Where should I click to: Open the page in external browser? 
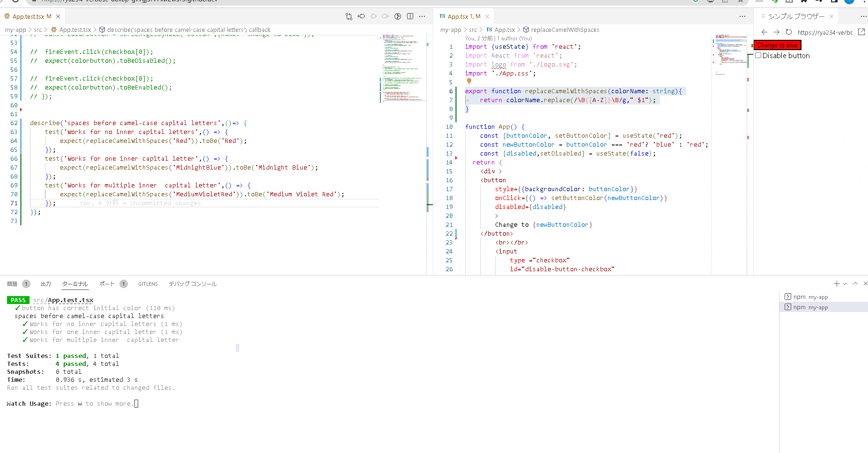(861, 32)
